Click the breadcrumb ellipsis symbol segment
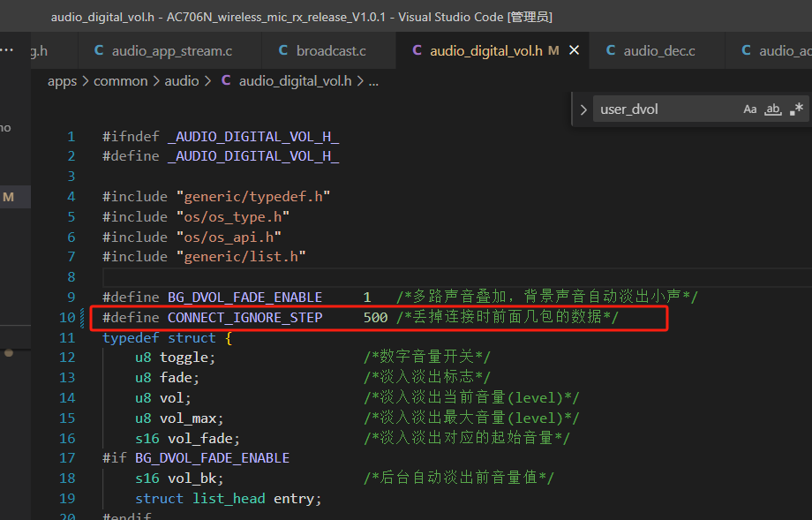This screenshot has height=520, width=812. click(373, 81)
